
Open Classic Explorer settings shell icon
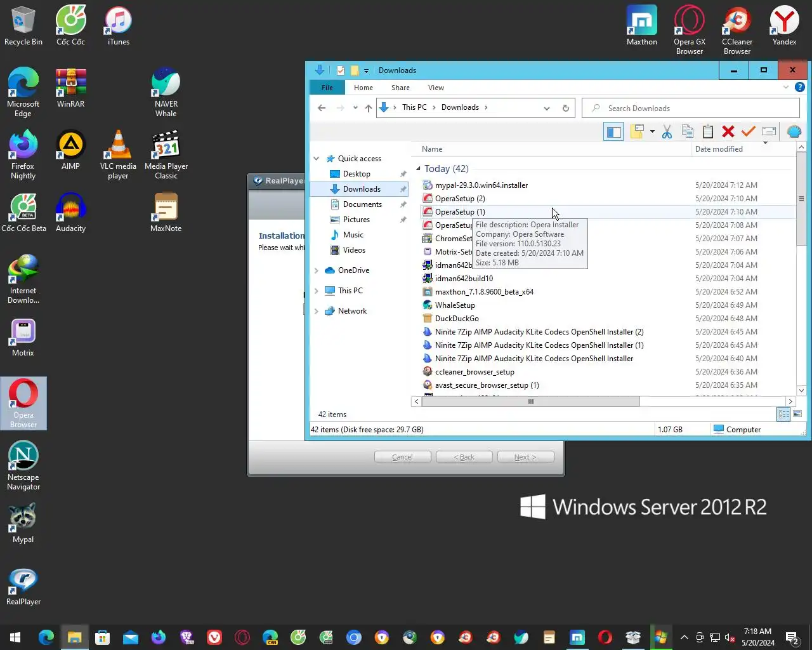click(794, 131)
